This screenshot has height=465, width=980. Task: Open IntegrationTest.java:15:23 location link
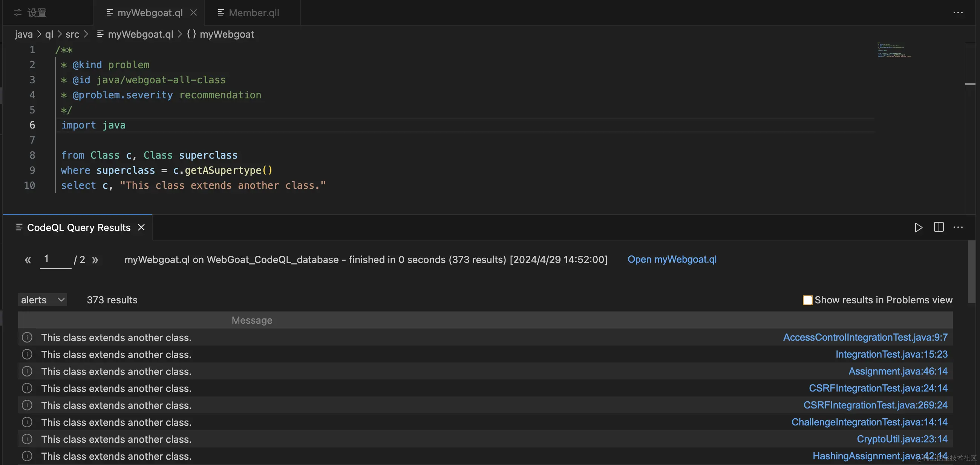891,354
